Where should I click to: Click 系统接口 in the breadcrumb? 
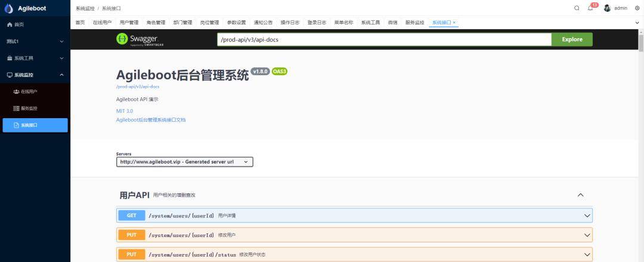click(112, 8)
